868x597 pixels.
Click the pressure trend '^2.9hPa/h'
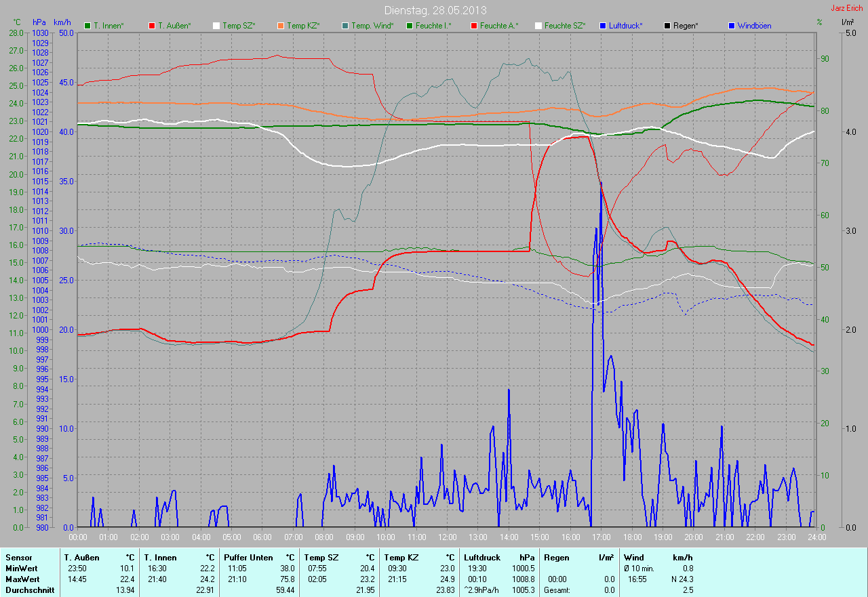[x=481, y=590]
